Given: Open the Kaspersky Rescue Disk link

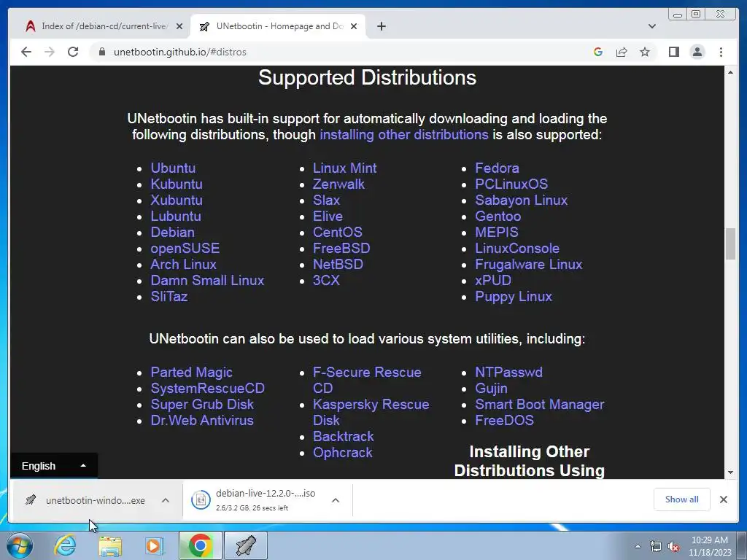Looking at the screenshot, I should click(x=371, y=413).
